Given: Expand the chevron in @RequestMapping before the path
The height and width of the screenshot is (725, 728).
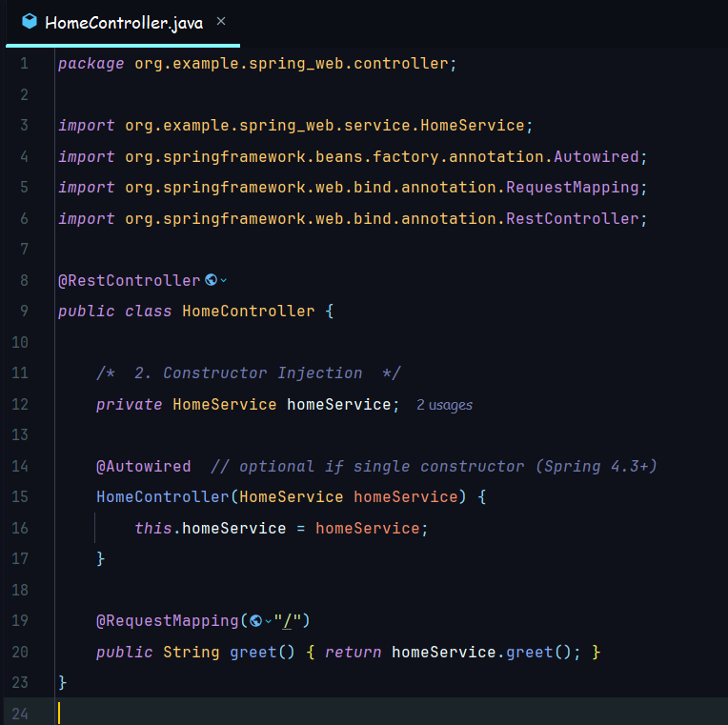Looking at the screenshot, I should click(268, 621).
